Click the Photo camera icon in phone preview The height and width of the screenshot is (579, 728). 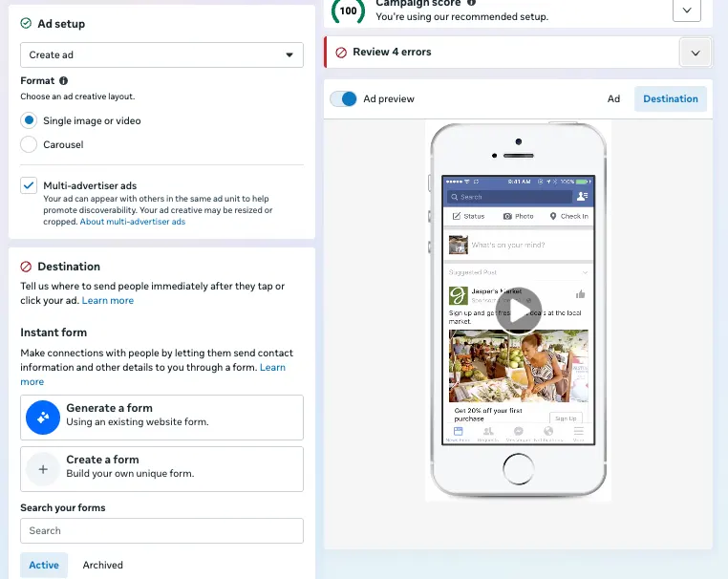[x=508, y=216]
